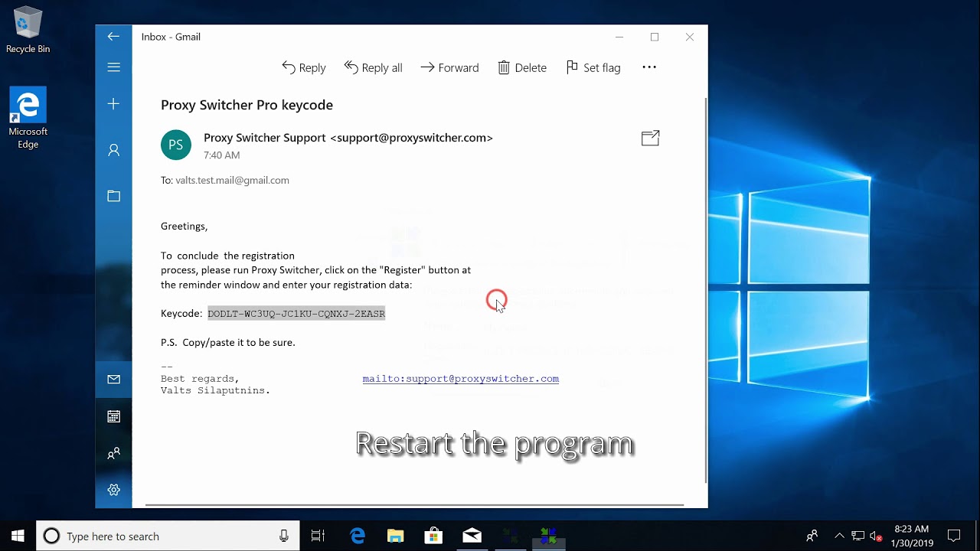Open the clock showing 8:23 AM
Screen dimensions: 980x551
pos(911,536)
